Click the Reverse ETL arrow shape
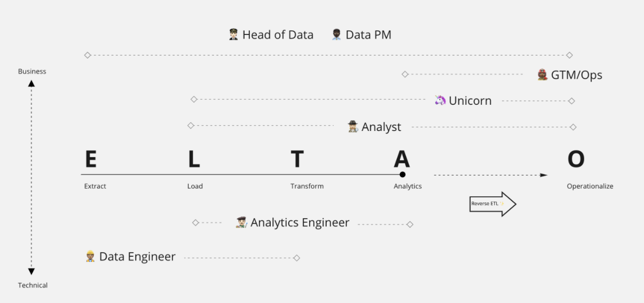 tap(493, 204)
